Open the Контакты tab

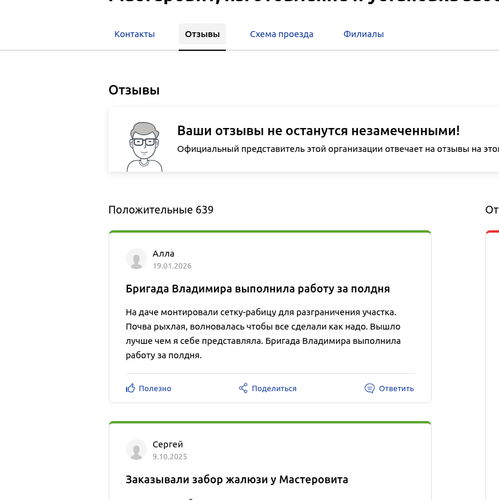[134, 34]
